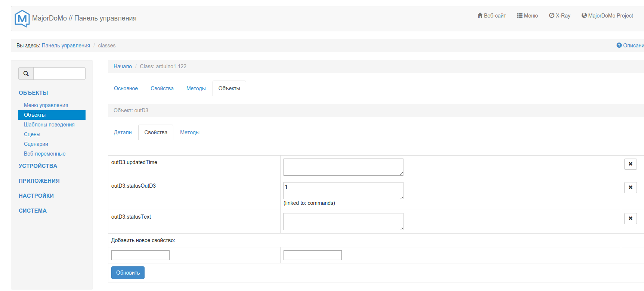Expand the НАСТРОЙКИ sidebar section

click(x=36, y=196)
